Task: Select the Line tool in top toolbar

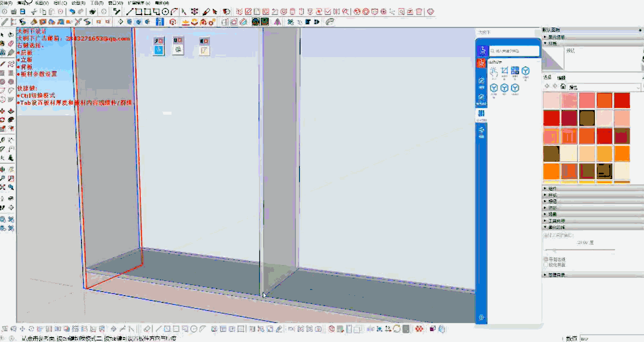Action: point(130,12)
